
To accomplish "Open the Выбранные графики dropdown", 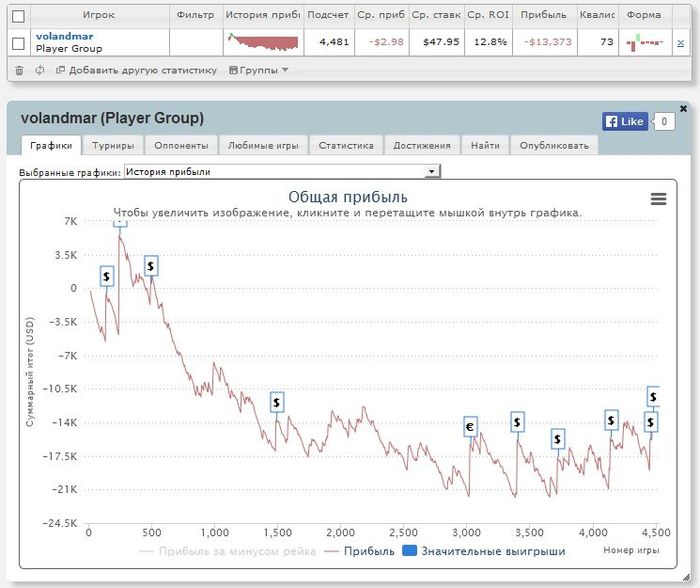I will click(282, 171).
